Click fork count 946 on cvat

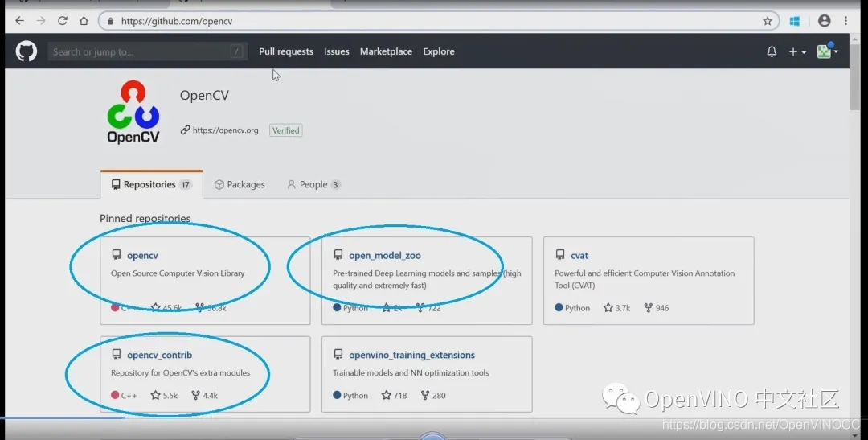[656, 307]
